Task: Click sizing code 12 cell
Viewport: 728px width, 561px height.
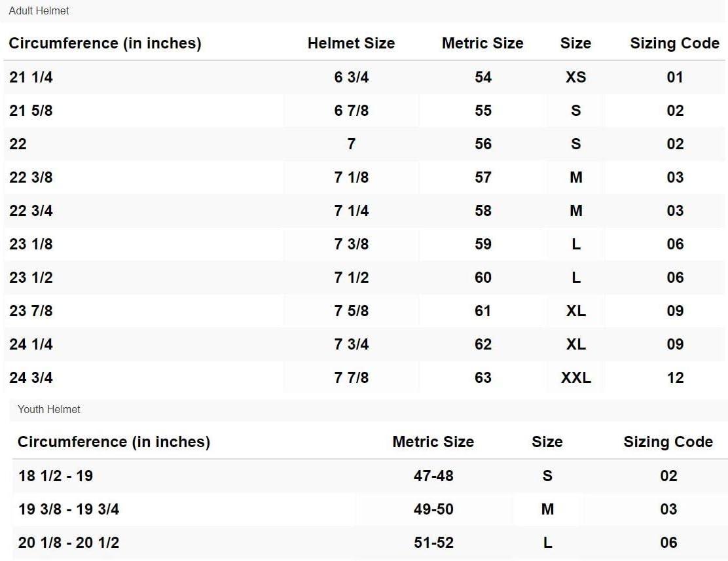Action: pyautogui.click(x=675, y=378)
